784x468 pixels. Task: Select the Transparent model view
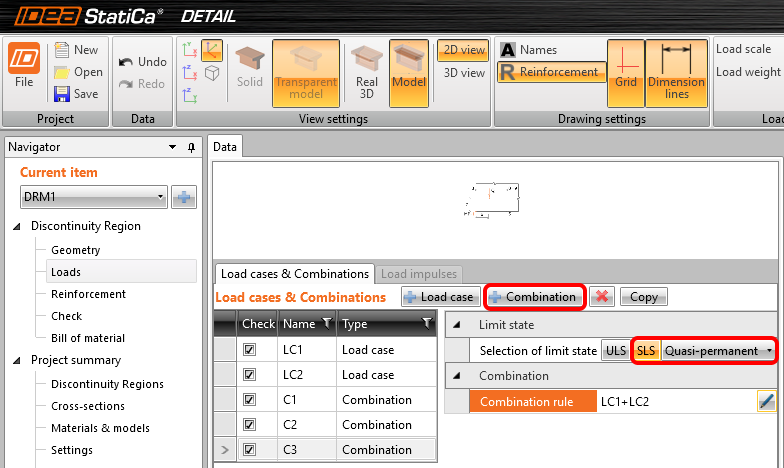tap(306, 73)
